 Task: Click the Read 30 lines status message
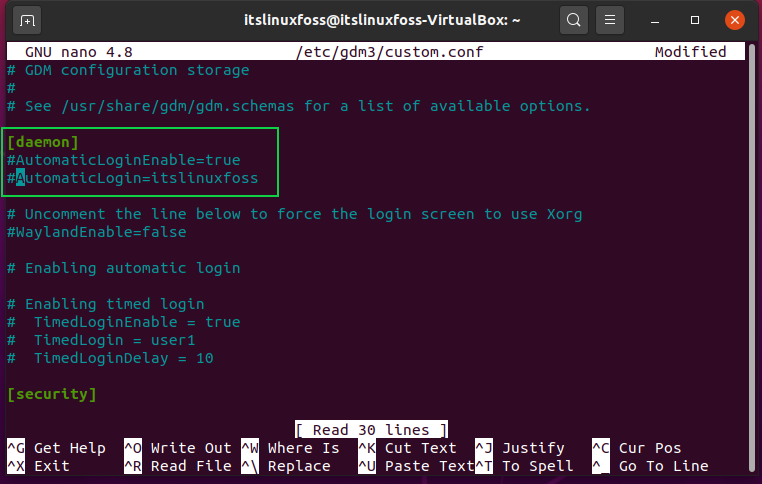pos(371,430)
